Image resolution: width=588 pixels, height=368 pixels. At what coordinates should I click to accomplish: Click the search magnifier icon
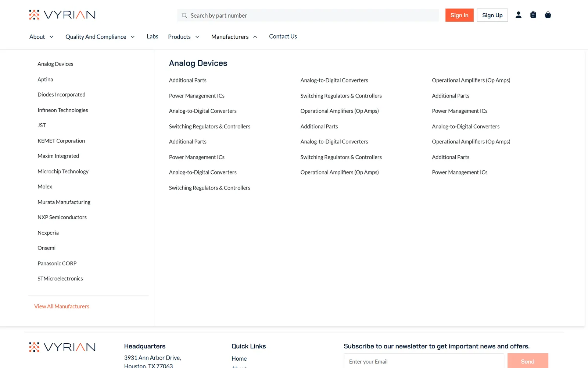184,15
